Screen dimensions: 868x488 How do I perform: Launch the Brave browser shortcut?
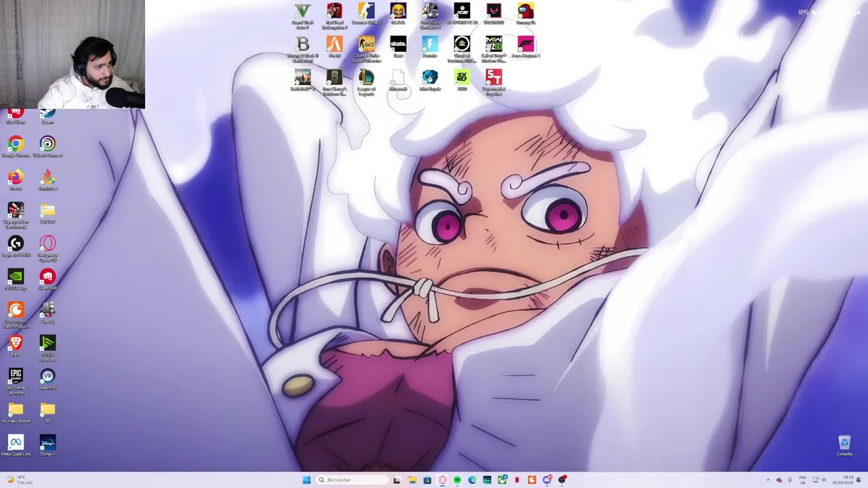[x=16, y=346]
